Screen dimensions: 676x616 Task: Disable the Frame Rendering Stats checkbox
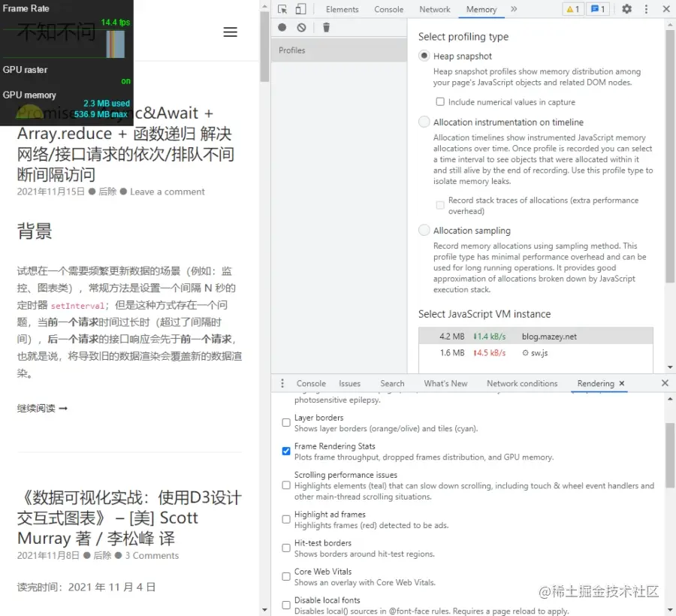tap(286, 451)
